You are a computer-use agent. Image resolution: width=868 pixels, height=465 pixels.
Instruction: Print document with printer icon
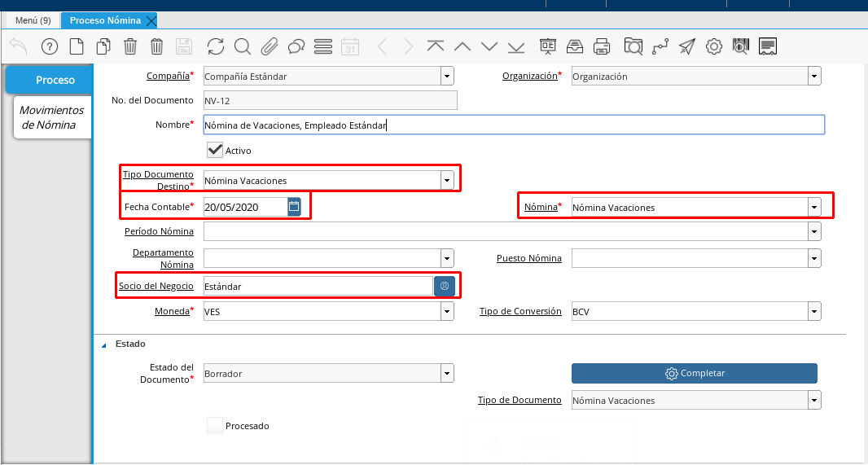[601, 46]
